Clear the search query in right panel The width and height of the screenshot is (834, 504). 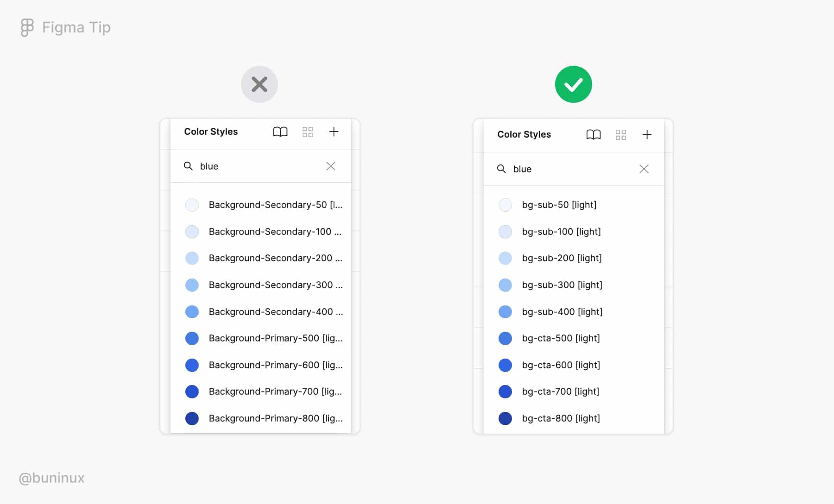tap(644, 169)
